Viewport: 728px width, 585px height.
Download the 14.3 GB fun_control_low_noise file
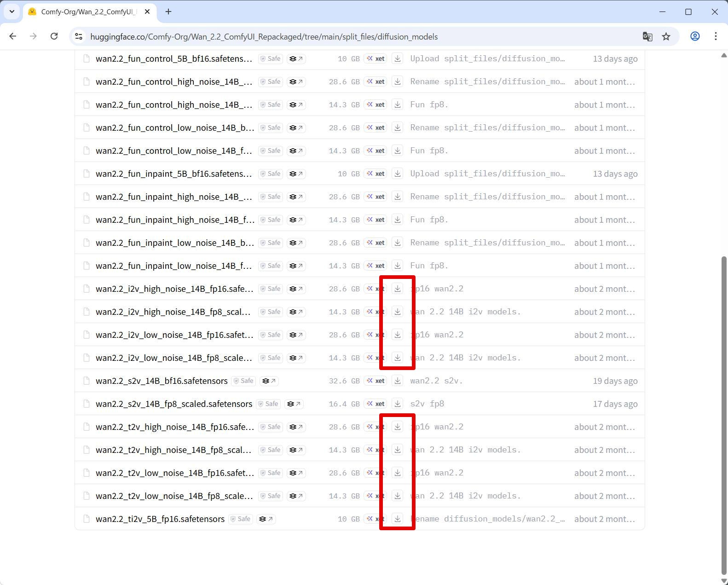click(398, 151)
